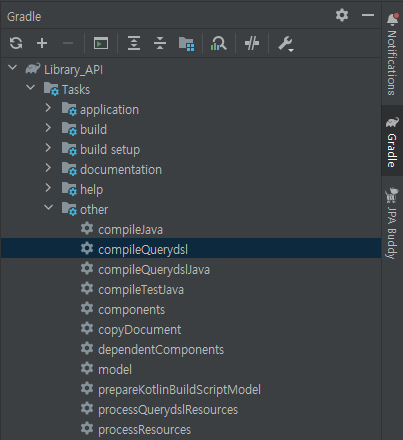Open JPA Buddy side tab
The height and width of the screenshot is (440, 403).
coord(392,223)
